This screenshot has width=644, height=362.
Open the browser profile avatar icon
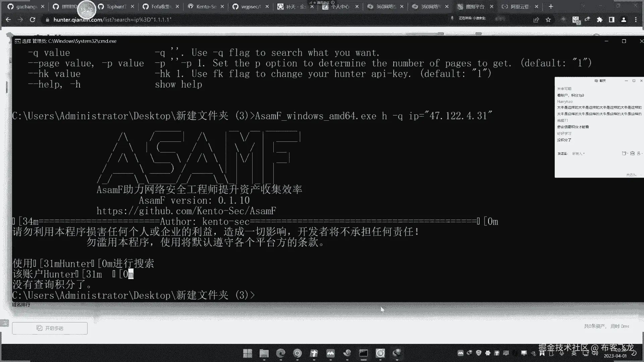click(x=624, y=20)
